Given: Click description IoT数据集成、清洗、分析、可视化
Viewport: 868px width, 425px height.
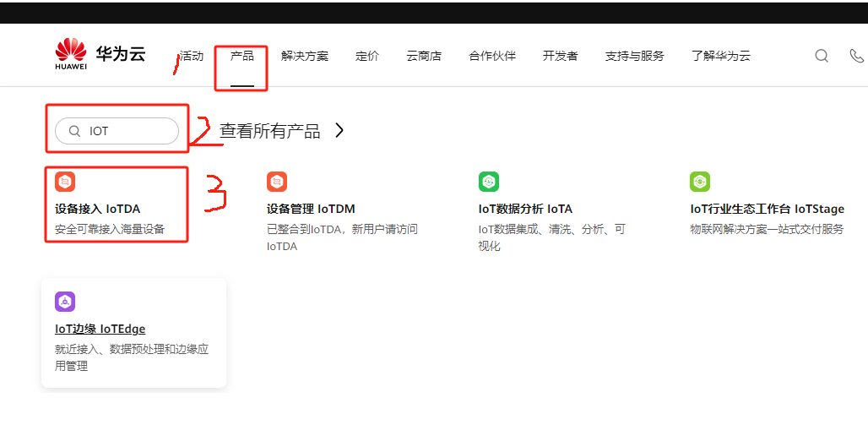Looking at the screenshot, I should [552, 237].
